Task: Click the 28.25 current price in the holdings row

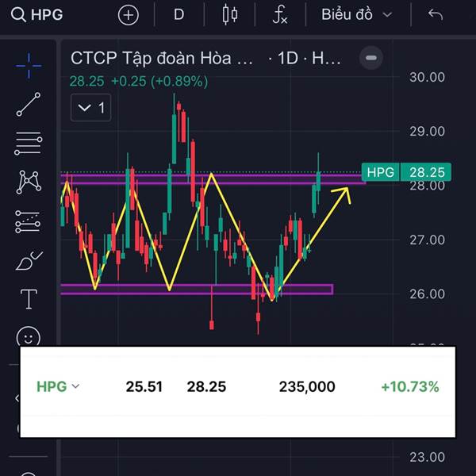Action: click(x=206, y=387)
